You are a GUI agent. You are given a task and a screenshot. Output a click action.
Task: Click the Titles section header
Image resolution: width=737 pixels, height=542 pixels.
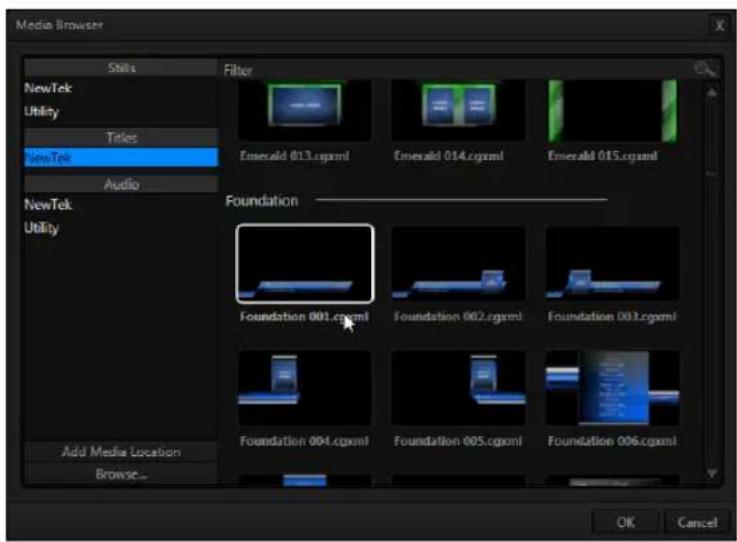pos(121,138)
